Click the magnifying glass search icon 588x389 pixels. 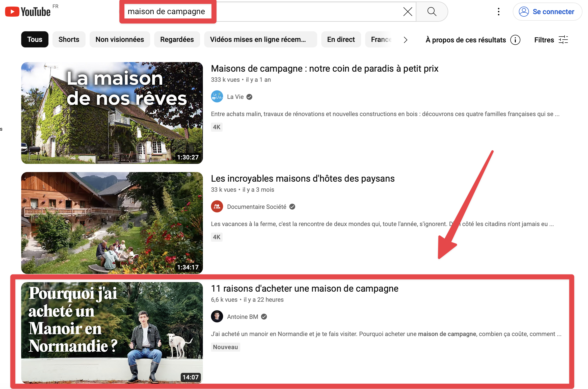(432, 12)
